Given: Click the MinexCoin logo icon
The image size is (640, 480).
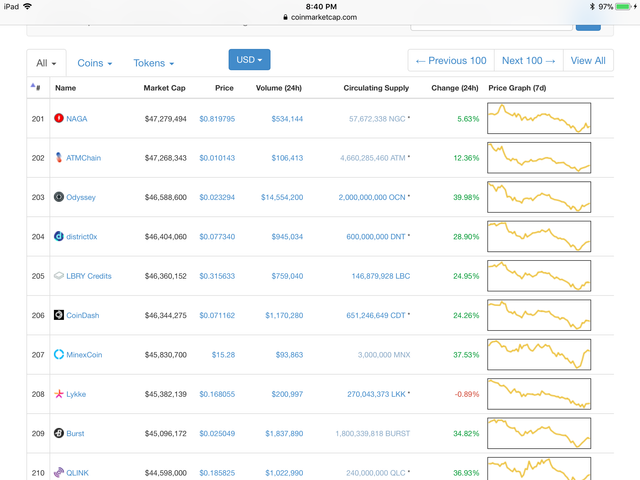Looking at the screenshot, I should (x=59, y=354).
